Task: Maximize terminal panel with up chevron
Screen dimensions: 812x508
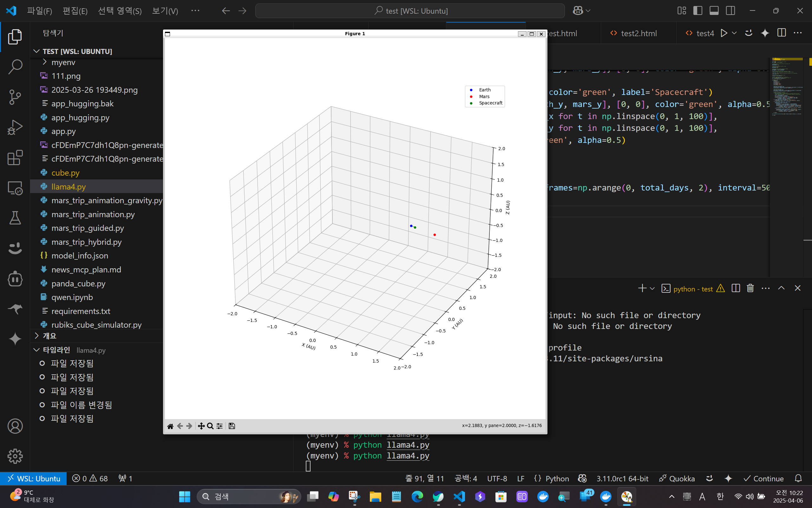Action: pyautogui.click(x=781, y=288)
